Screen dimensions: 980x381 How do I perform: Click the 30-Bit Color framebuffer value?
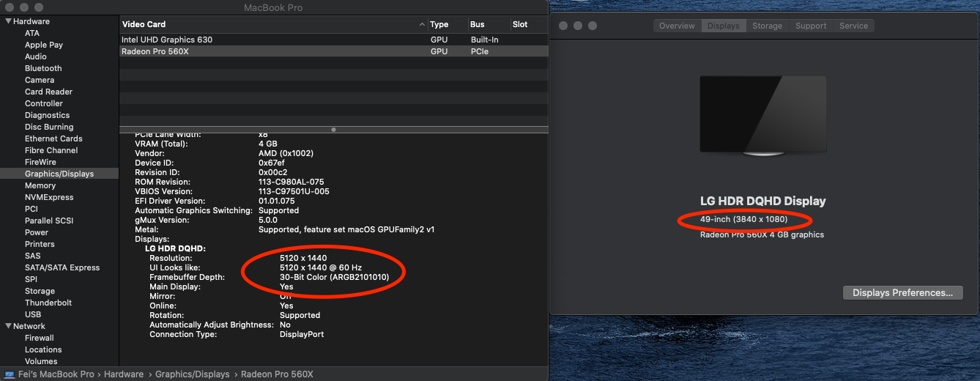334,277
